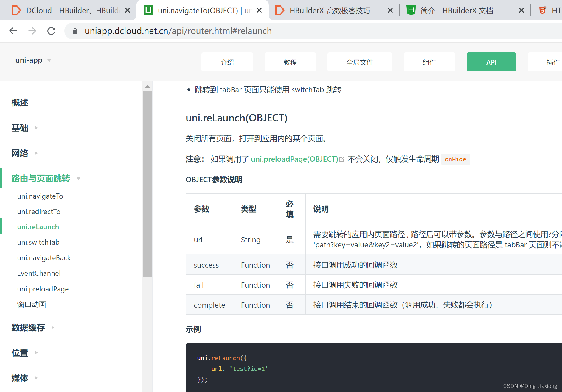Open uni.redirectTo in the sidebar
This screenshot has height=392, width=562.
[x=39, y=212]
